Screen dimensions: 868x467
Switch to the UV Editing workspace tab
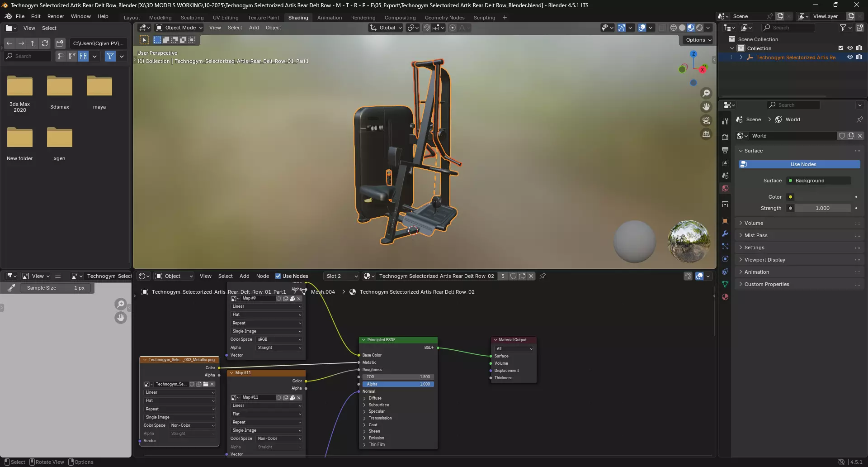(226, 18)
